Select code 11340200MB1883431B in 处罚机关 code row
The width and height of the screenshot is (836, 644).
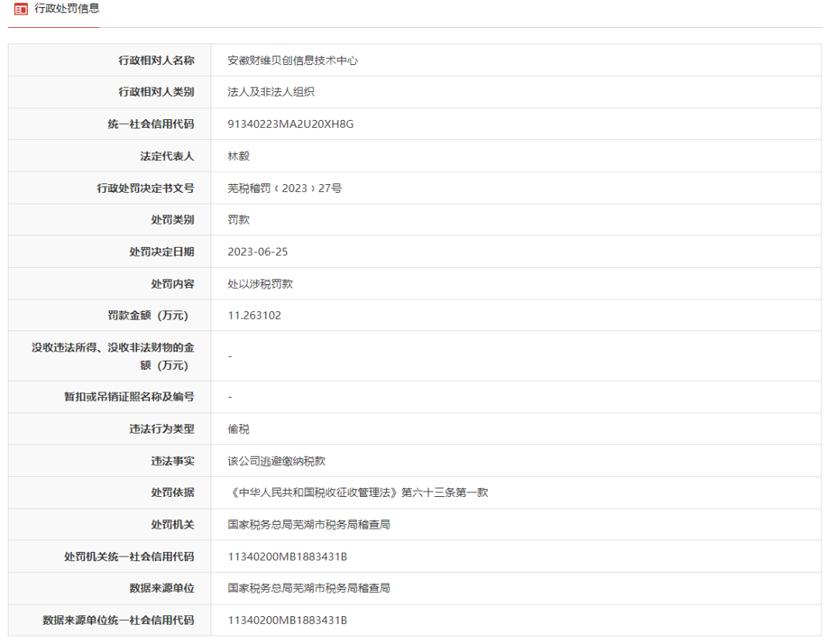[x=287, y=557]
